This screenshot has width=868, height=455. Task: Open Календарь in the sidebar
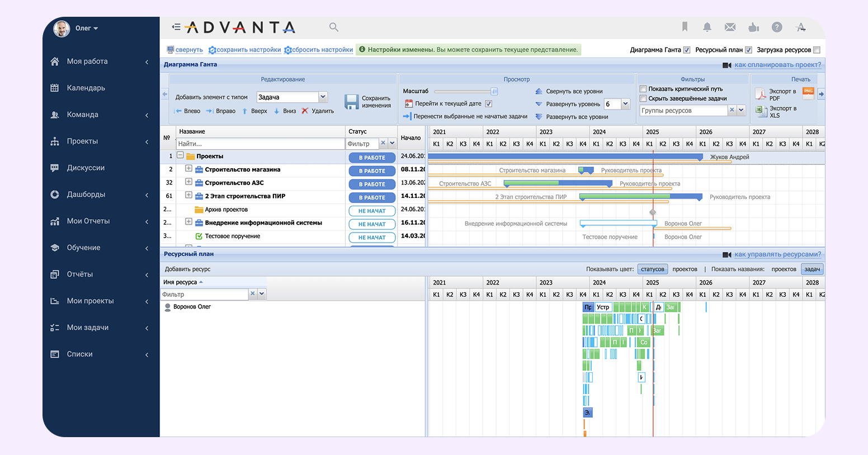point(86,88)
